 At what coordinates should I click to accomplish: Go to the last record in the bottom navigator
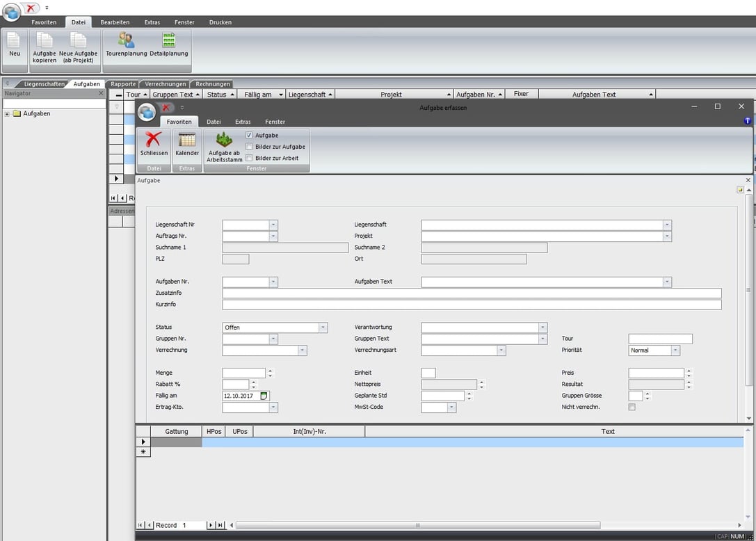pyautogui.click(x=220, y=525)
